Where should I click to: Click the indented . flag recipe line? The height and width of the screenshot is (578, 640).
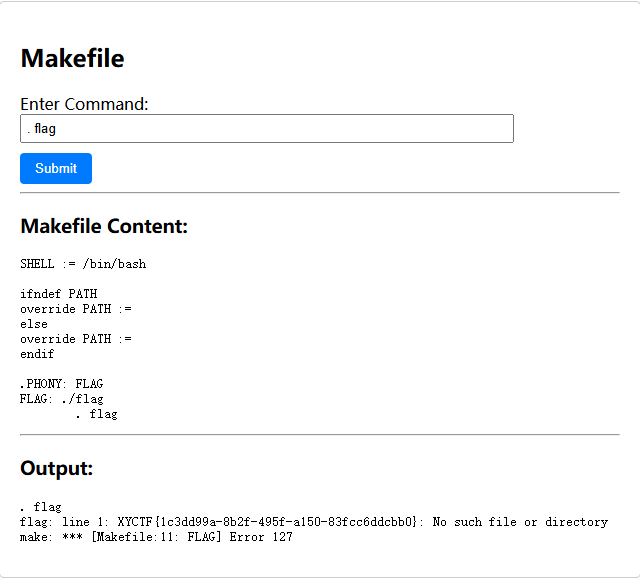tap(96, 414)
